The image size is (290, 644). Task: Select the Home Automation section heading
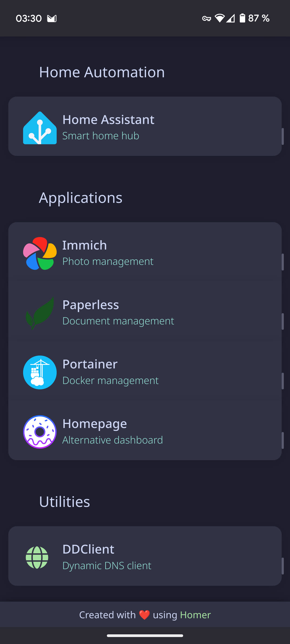click(102, 72)
